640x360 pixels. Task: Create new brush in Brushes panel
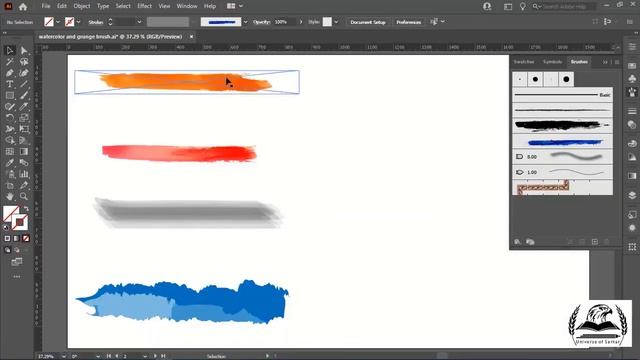(x=595, y=242)
